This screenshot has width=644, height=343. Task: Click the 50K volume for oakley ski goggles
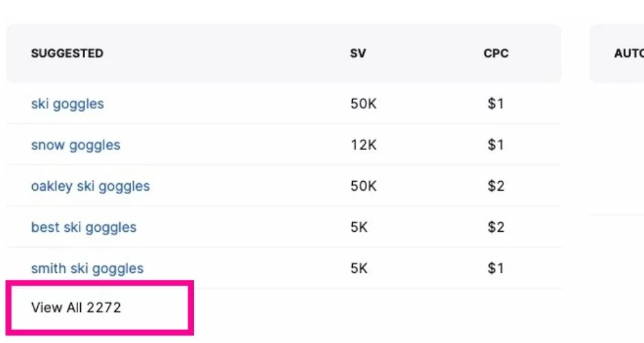(x=363, y=187)
